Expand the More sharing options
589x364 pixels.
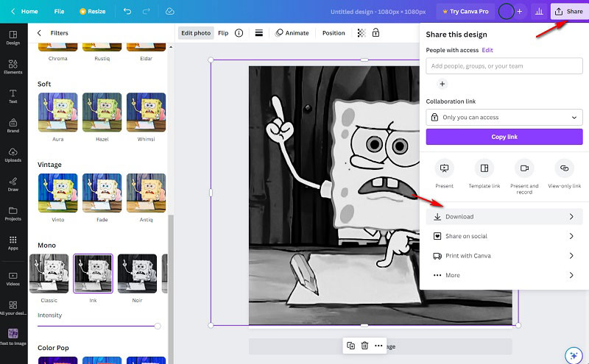click(x=504, y=275)
